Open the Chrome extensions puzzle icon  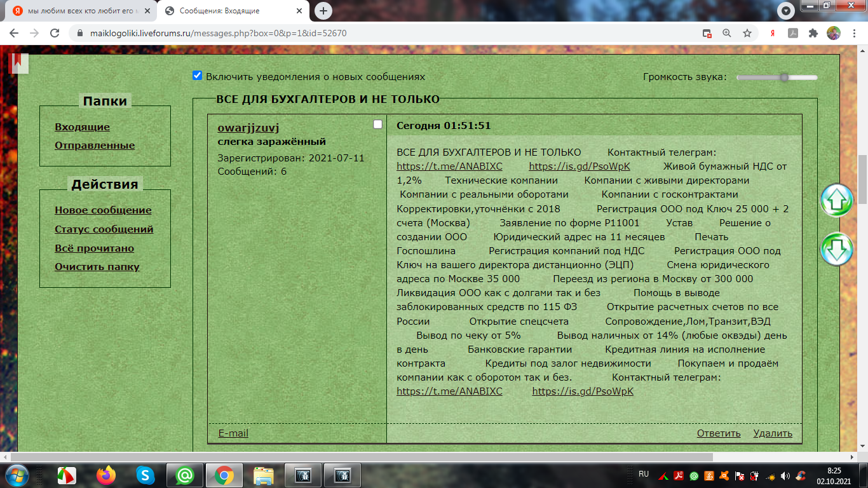pos(813,33)
